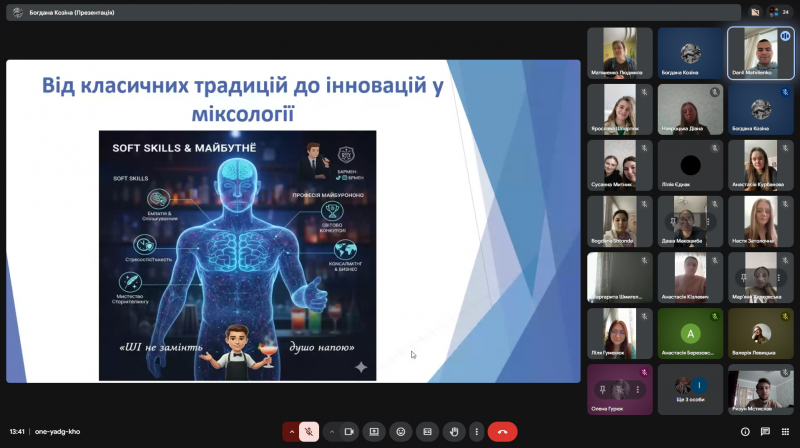Viewport: 800px width, 448px height.
Task: Expand the audio settings arrow beside the microphone
Action: (x=292, y=431)
